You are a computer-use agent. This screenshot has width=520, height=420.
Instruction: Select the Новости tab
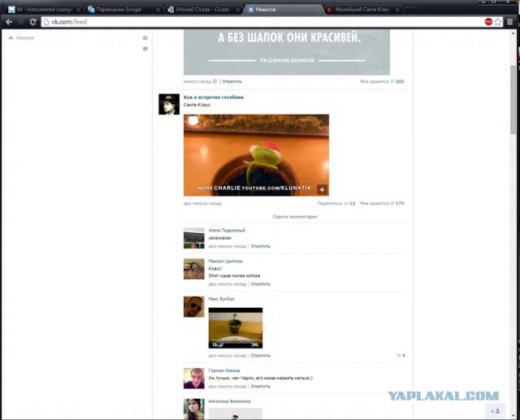coord(282,10)
